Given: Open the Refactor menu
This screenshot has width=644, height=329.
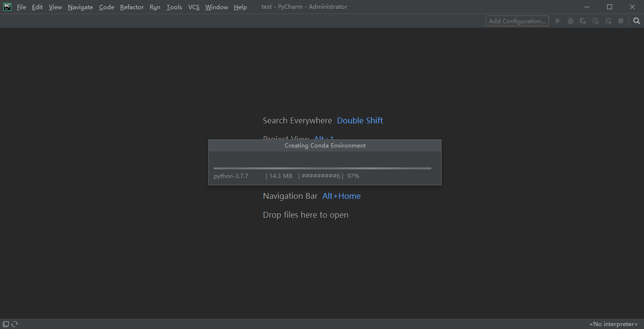Looking at the screenshot, I should tap(132, 7).
